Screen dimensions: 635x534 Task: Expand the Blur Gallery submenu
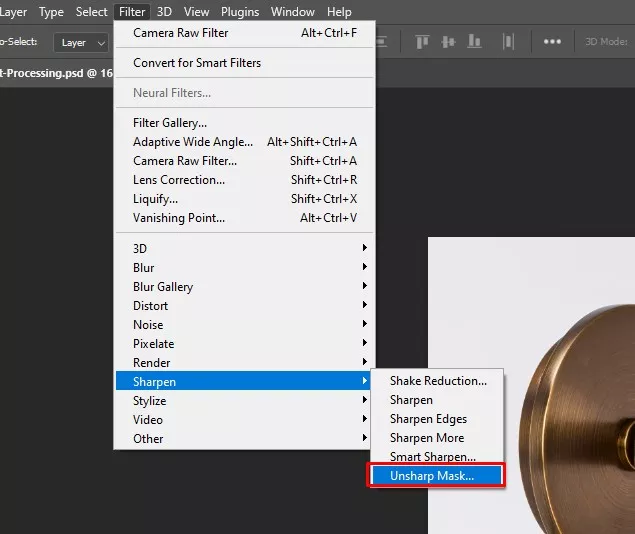(x=245, y=286)
